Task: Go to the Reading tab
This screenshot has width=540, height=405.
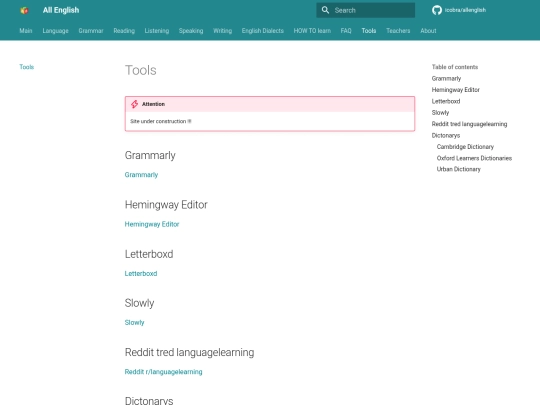Action: click(x=124, y=31)
